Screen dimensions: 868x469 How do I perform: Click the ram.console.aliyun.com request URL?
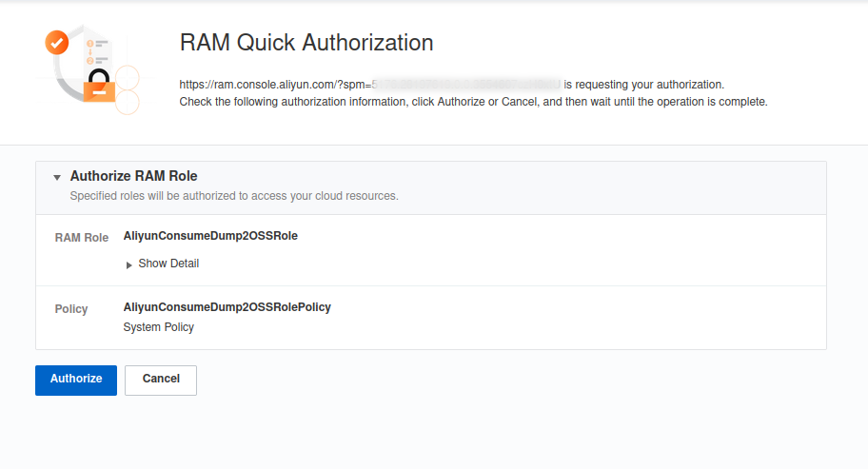[370, 85]
